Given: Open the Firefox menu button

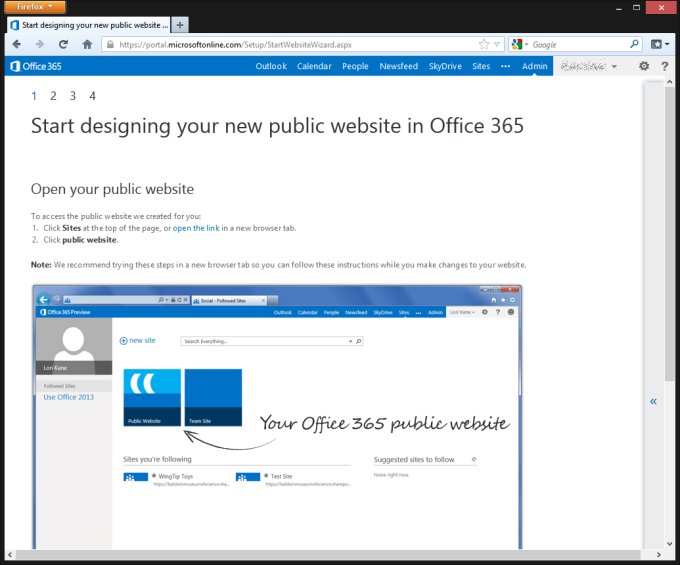Looking at the screenshot, I should [x=35, y=7].
